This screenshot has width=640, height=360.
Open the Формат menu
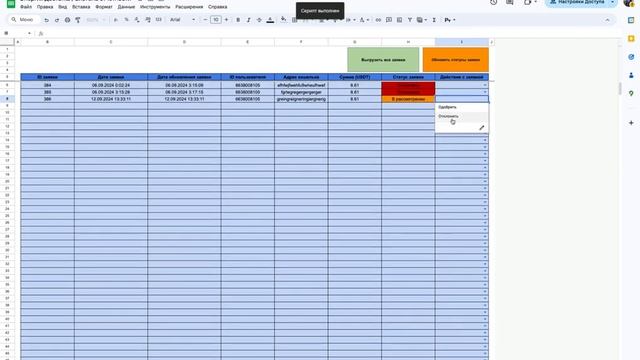104,7
